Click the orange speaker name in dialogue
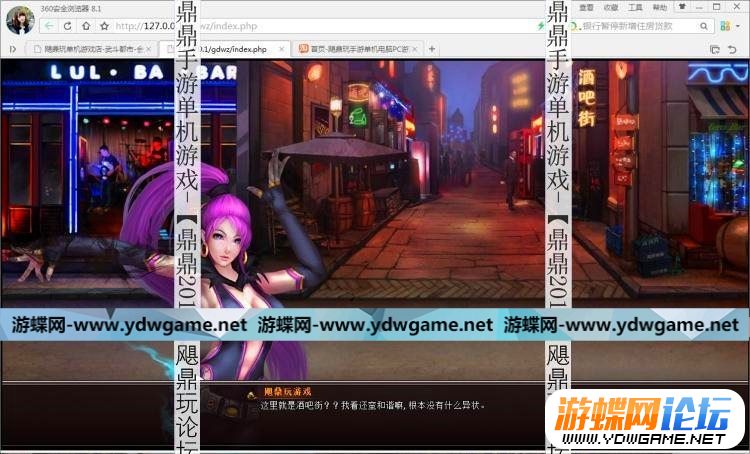This screenshot has width=750, height=454. 287,392
